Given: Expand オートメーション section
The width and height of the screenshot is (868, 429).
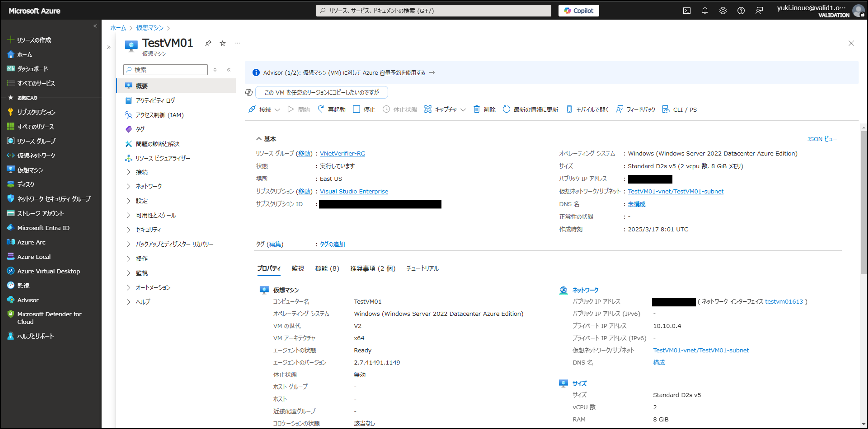Looking at the screenshot, I should (x=149, y=288).
